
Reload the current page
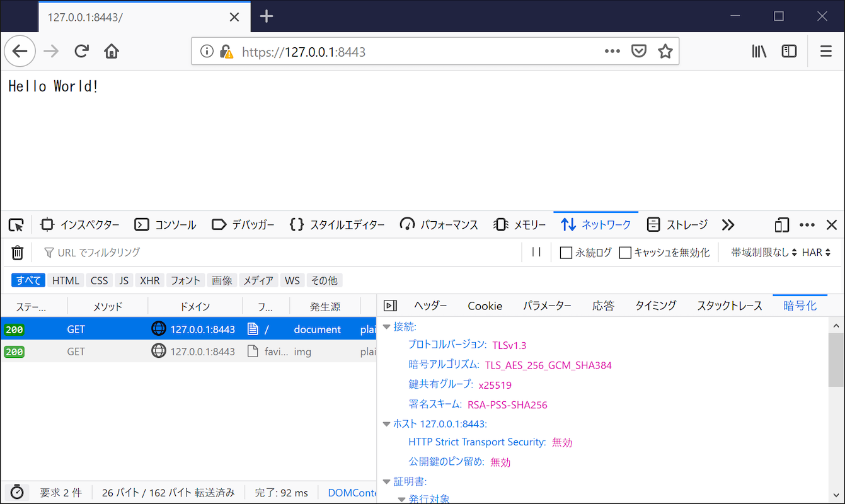click(x=81, y=50)
